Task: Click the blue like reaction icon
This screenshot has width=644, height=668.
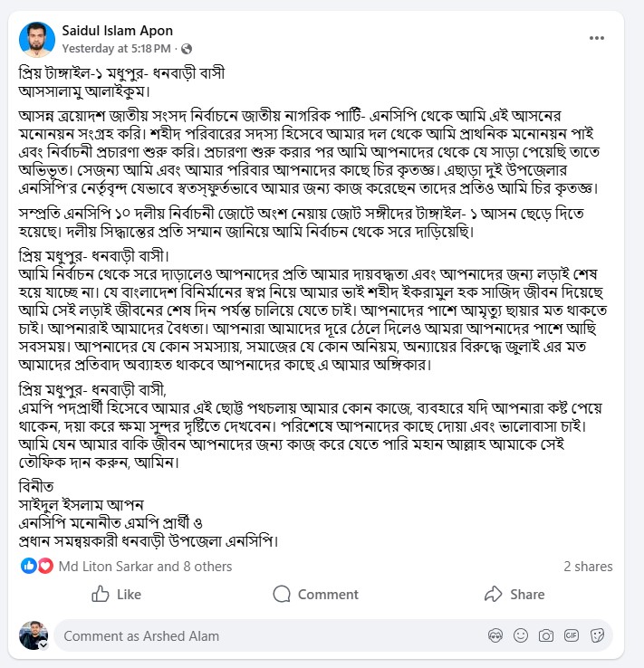Action: [x=29, y=567]
